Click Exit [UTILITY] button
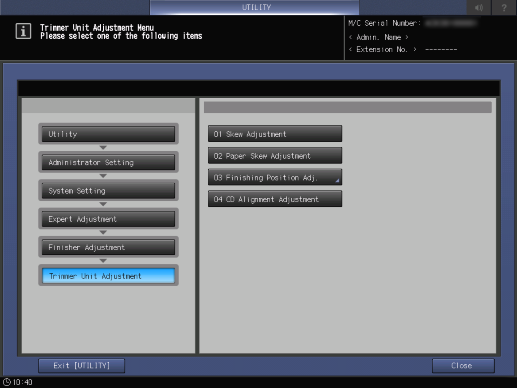 82,366
